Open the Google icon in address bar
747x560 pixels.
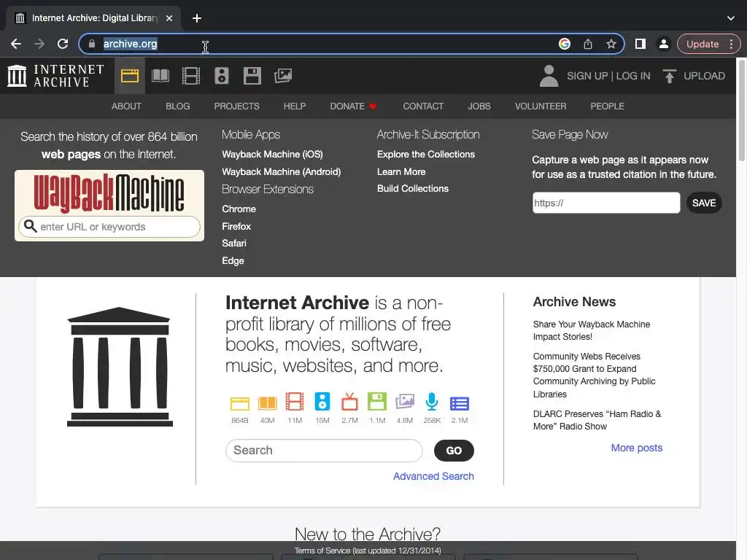565,44
